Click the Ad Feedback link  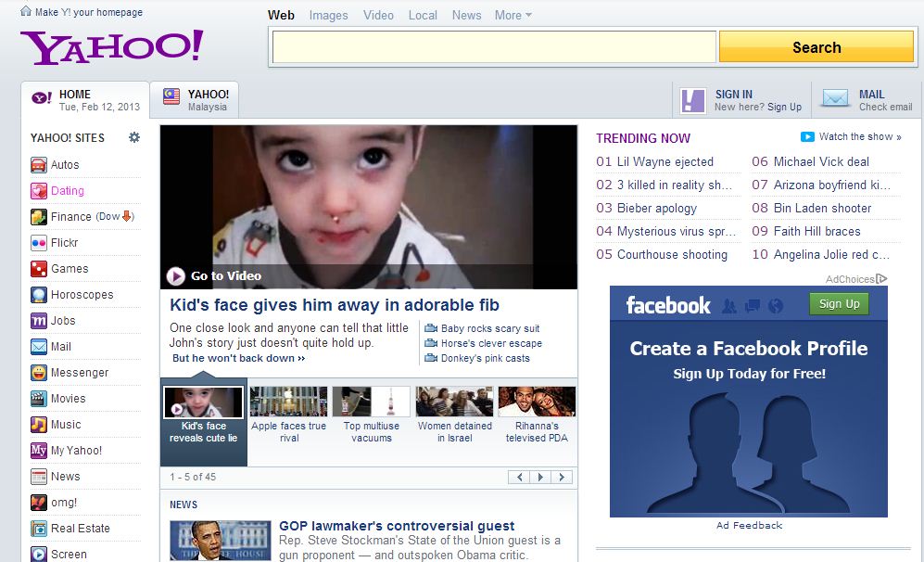tap(749, 525)
